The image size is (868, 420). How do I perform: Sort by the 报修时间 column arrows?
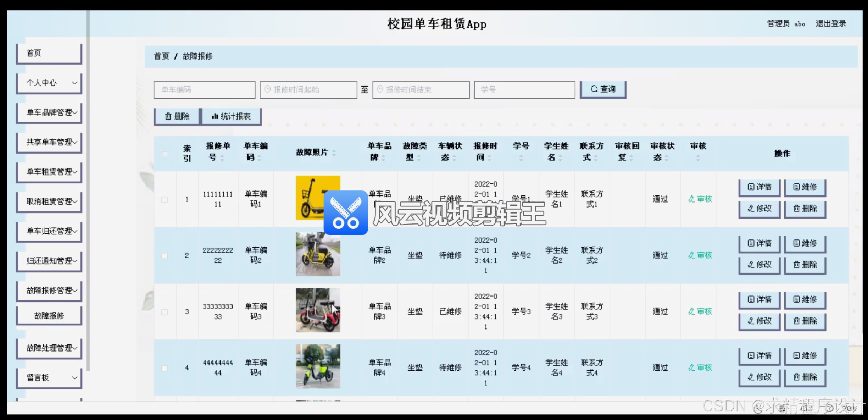tap(490, 158)
